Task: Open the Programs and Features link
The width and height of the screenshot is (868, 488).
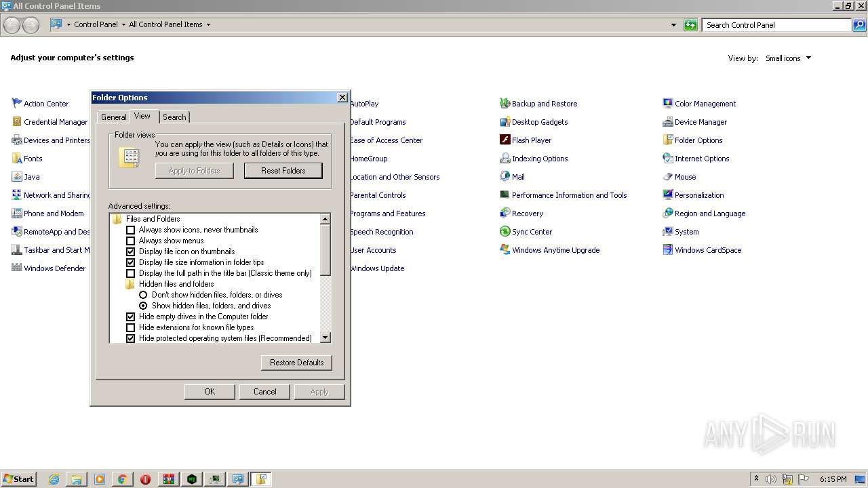Action: point(388,213)
